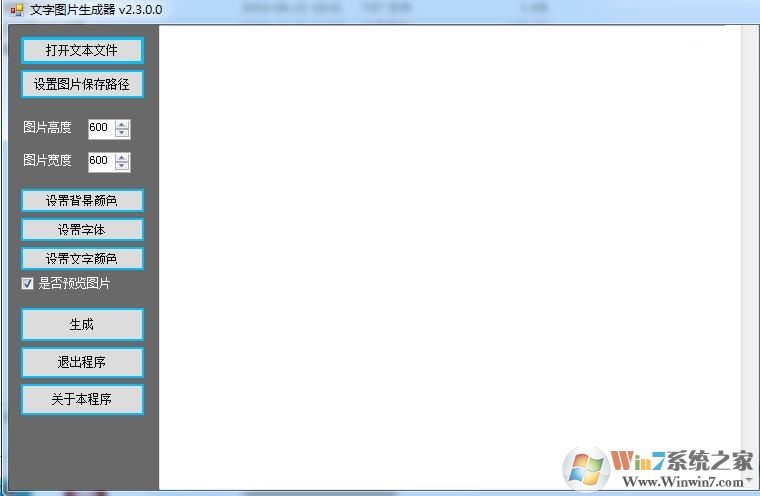Focus the 图片高度 value field
The image size is (760, 496).
tap(101, 128)
